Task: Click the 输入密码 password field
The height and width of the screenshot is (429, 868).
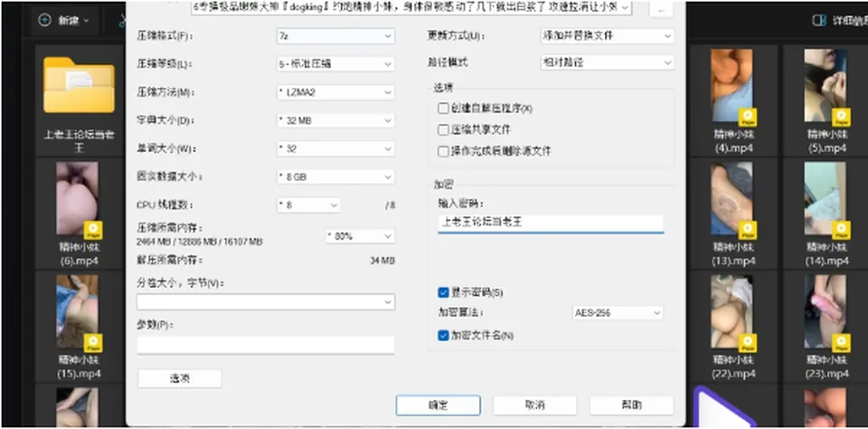Action: (x=551, y=224)
